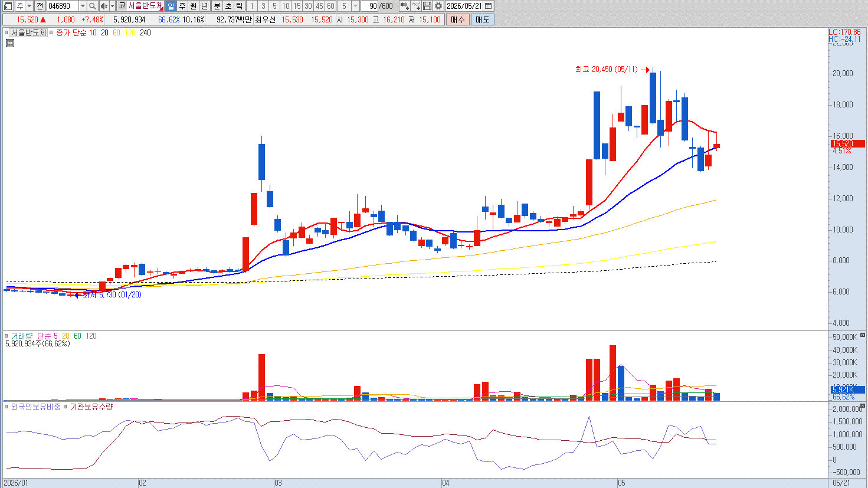Click the stock search magnifier icon
This screenshot has height=488, width=868.
(x=92, y=6)
